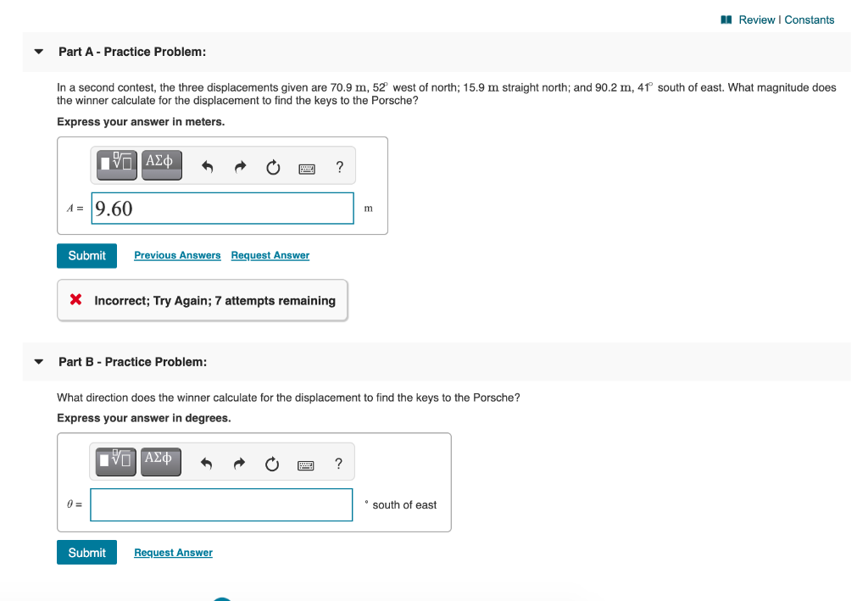Open the keyboard shortcuts icon in Part B
Viewport: 868px width, 601px height.
click(x=304, y=464)
